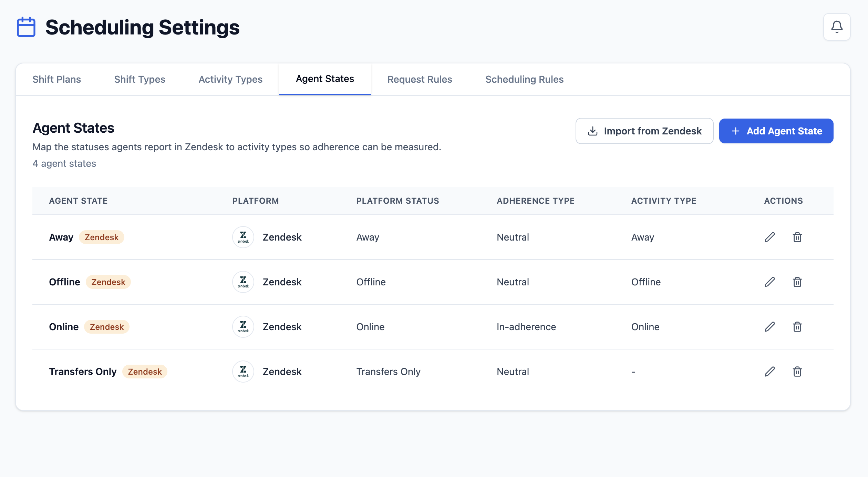Viewport: 868px width, 477px height.
Task: Click the Away agent state name
Action: click(x=61, y=237)
